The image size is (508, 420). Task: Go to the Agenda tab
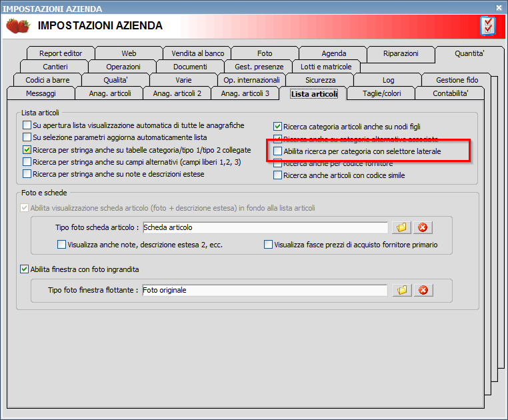point(334,53)
